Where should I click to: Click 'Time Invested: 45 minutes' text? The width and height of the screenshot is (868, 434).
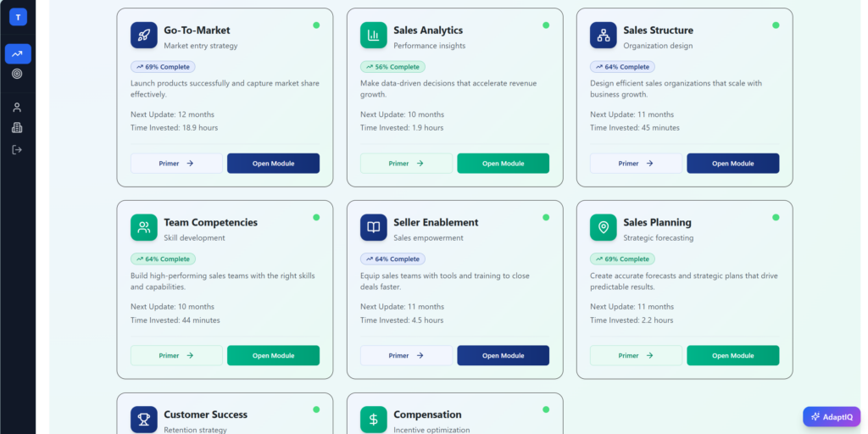[635, 128]
